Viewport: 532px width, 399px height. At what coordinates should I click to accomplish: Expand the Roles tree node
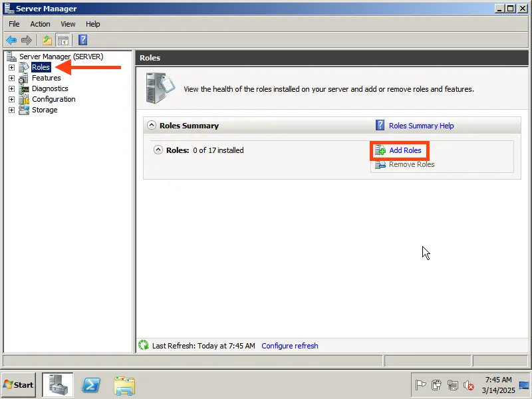coord(11,67)
